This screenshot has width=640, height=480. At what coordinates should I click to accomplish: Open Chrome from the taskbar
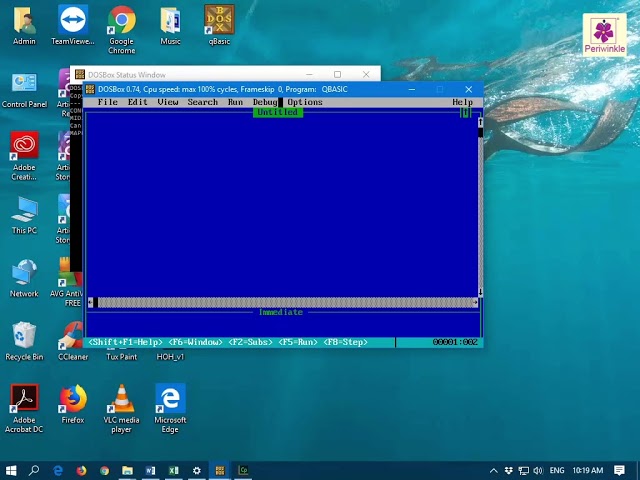coord(104,471)
